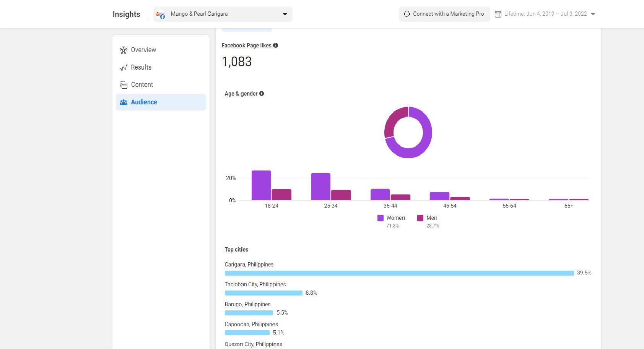
Task: Open the Mango & Pearl Carigara page selector
Action: point(223,14)
